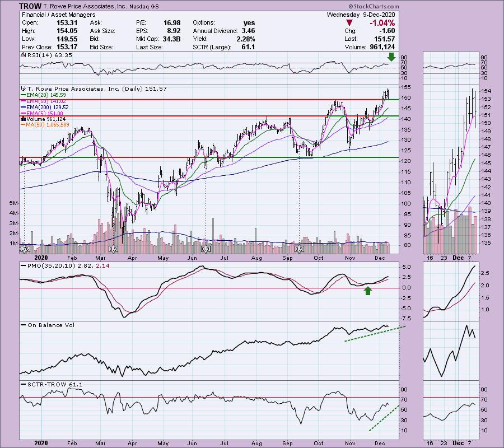Select the EMA(50) 141.02 legend entry
The height and width of the screenshot is (448, 504).
46,101
